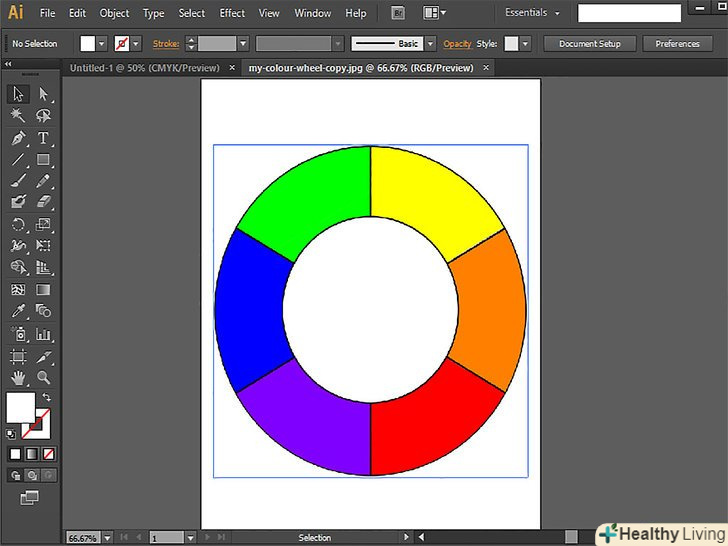Click the large white Fill color swatch
The width and height of the screenshot is (728, 546).
21,407
